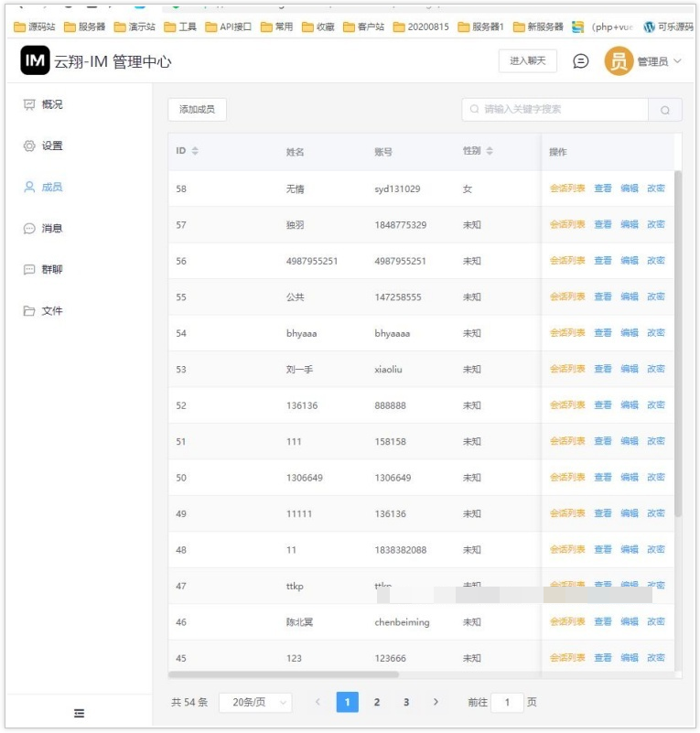Sort the table by ID column arrows
Image resolution: width=700 pixels, height=733 pixels.
pos(194,151)
